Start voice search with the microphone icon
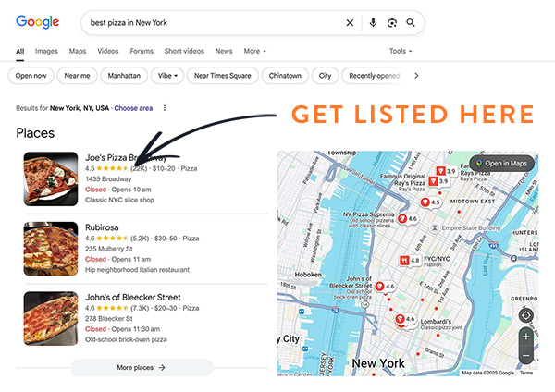Screen dimensions: 555x392 [373, 23]
